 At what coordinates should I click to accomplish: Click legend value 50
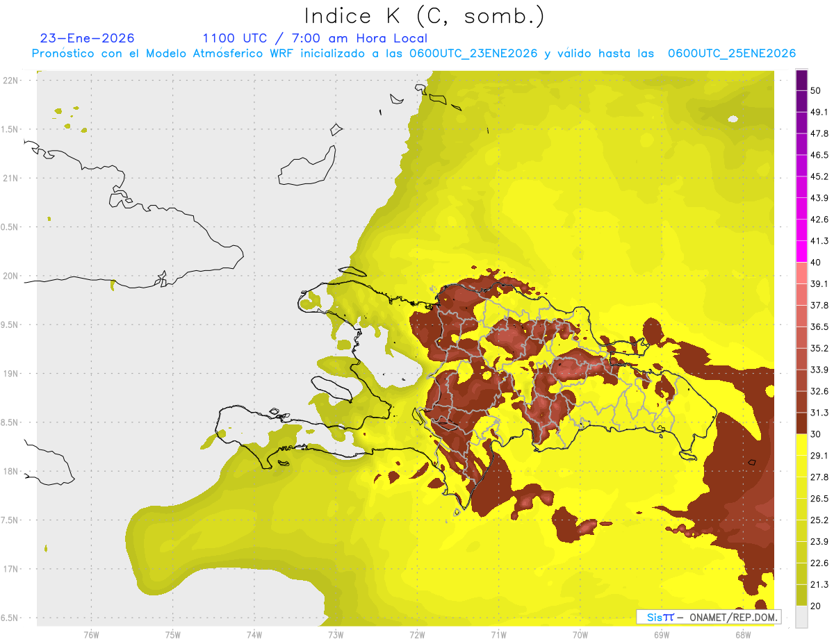817,91
